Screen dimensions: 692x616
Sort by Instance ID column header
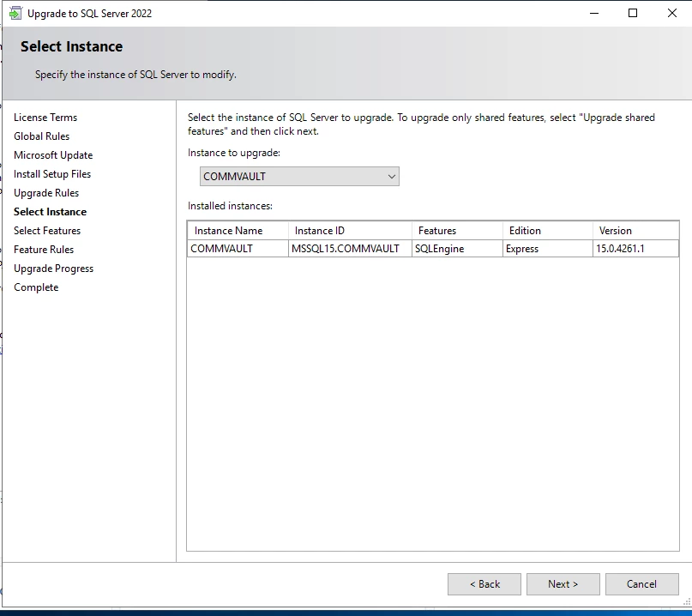[350, 231]
